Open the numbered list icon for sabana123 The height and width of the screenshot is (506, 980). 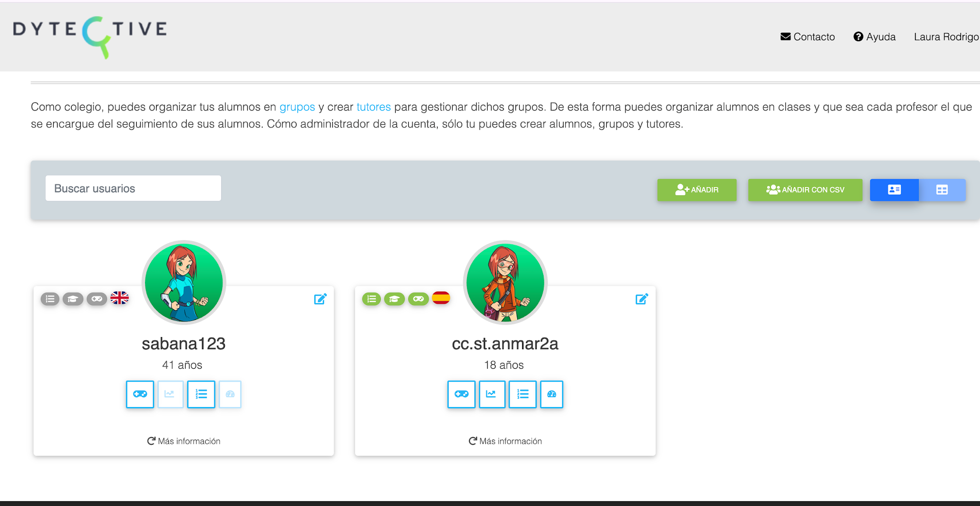pos(201,394)
